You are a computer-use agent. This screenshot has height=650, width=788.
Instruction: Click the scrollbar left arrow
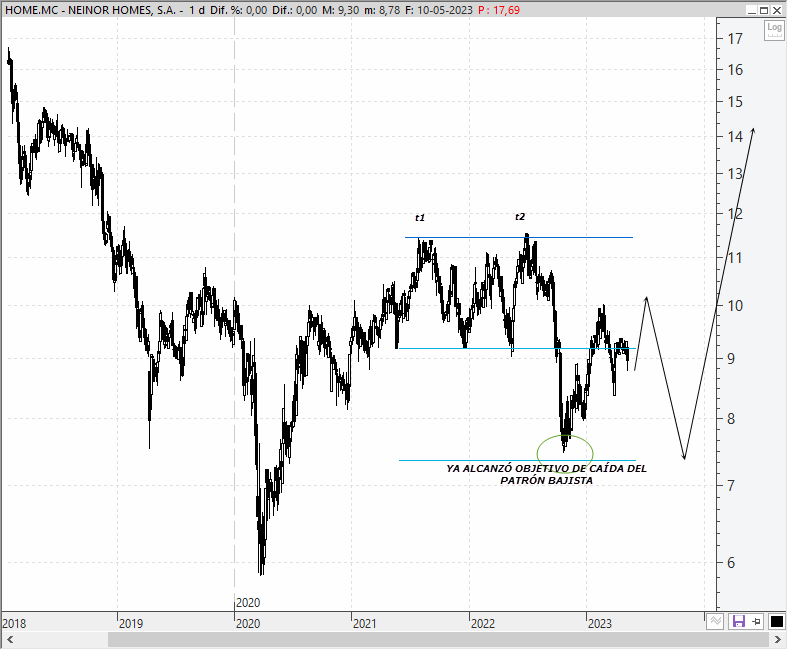coord(10,640)
